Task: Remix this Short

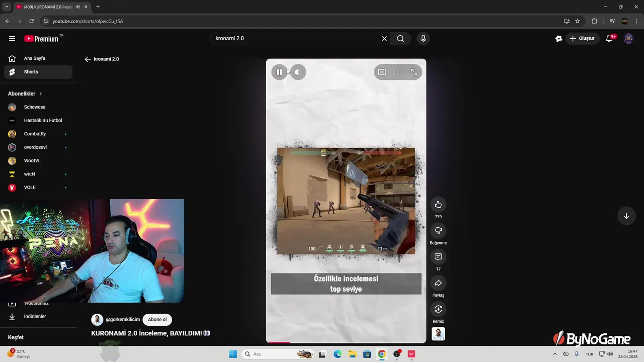Action: coord(438,309)
